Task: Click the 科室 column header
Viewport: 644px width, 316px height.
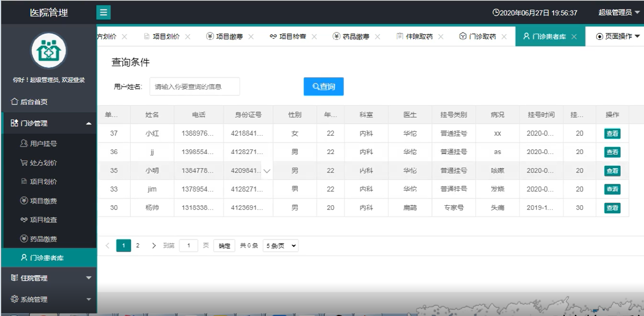Action: 366,114
